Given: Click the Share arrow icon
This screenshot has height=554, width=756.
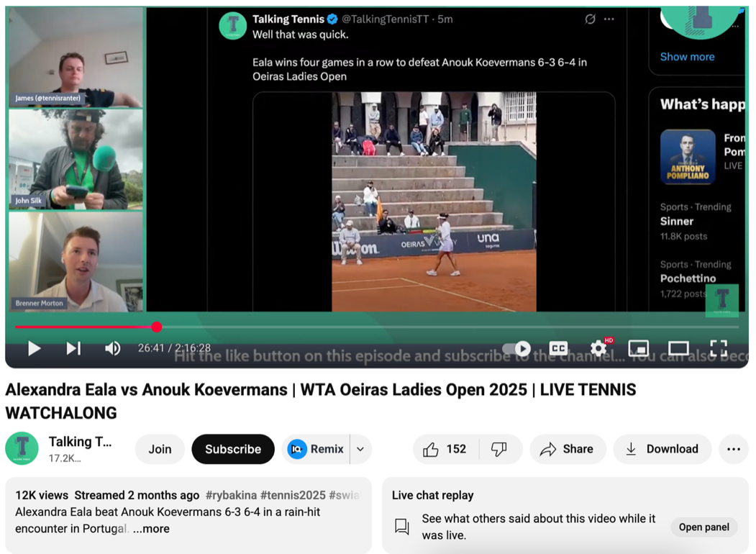Looking at the screenshot, I should [x=547, y=450].
